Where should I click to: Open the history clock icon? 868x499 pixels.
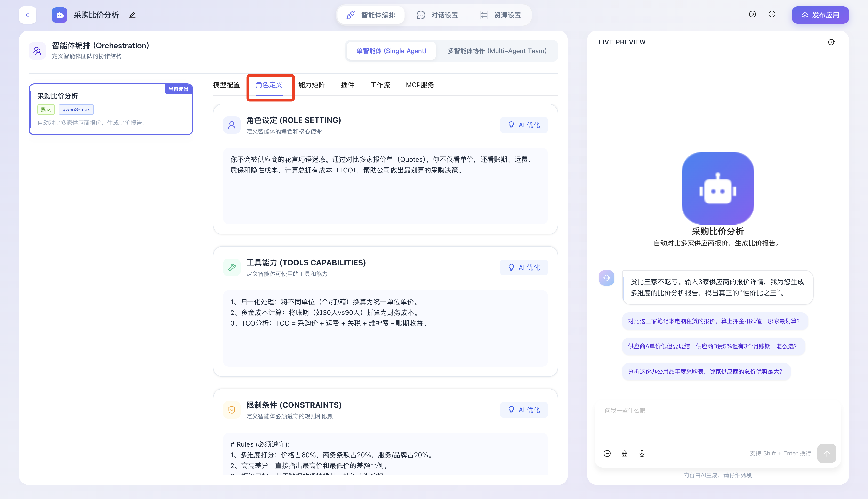[x=772, y=14]
